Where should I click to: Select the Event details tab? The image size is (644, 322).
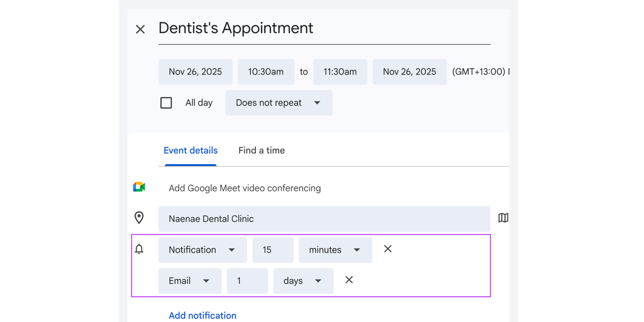click(x=190, y=150)
